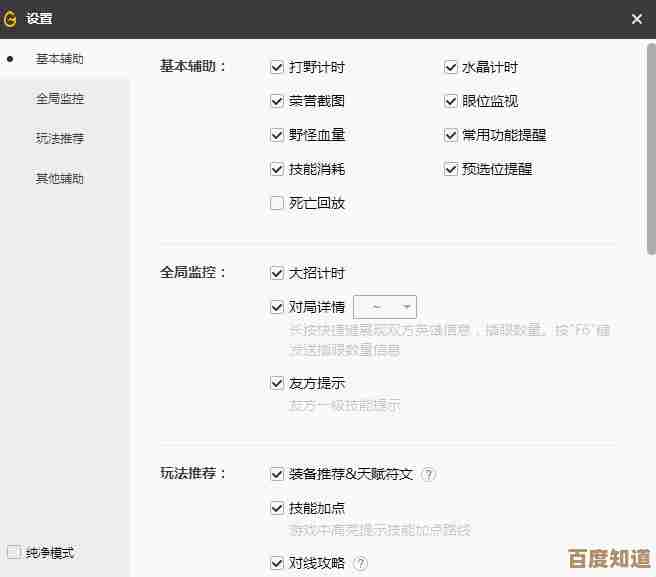Click the yellow G app logo icon
656x577 pixels.
pos(11,19)
